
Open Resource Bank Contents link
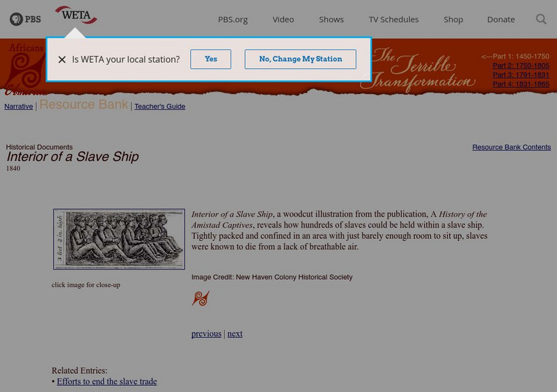512,147
